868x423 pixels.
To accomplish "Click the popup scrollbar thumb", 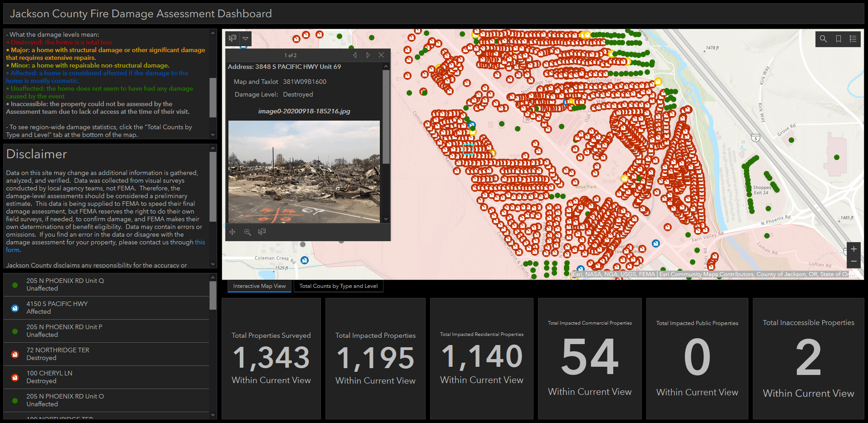I will [x=386, y=117].
